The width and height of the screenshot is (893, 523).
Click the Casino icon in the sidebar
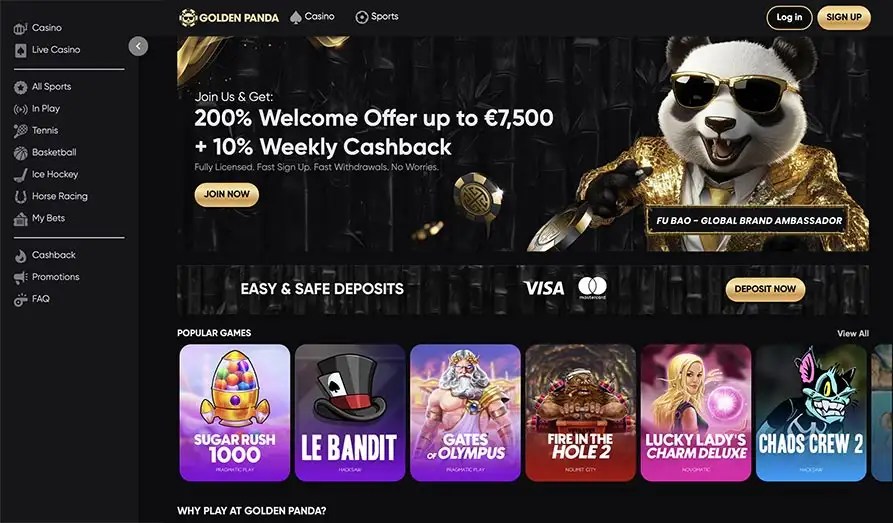point(21,28)
